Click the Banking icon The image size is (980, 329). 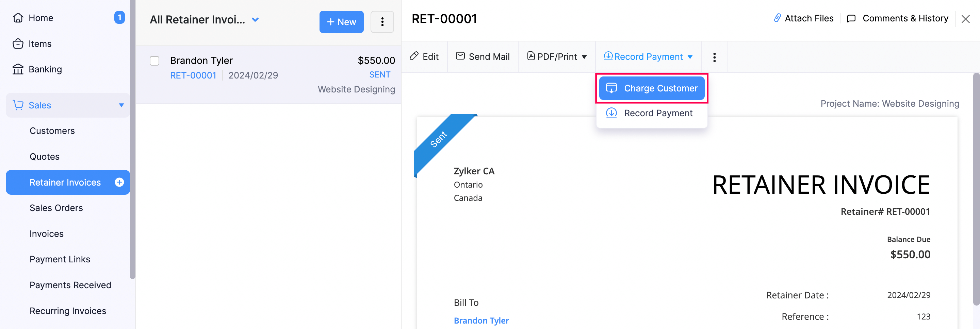coord(18,69)
